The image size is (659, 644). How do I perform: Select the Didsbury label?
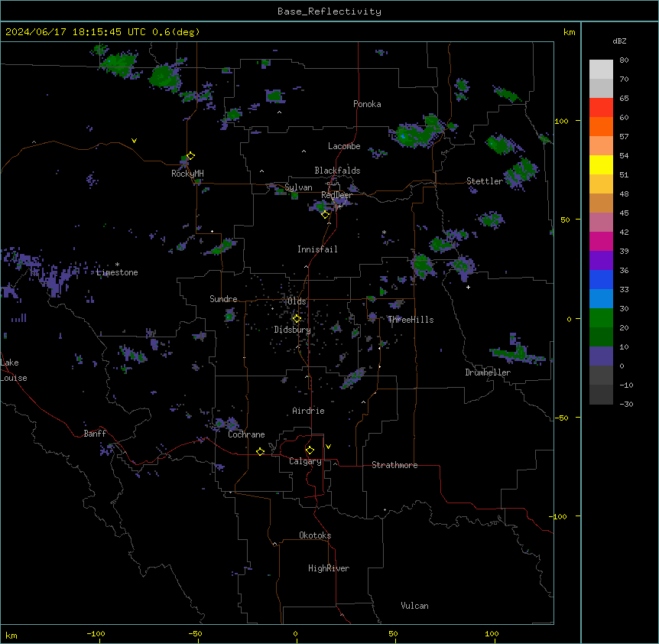coord(293,330)
